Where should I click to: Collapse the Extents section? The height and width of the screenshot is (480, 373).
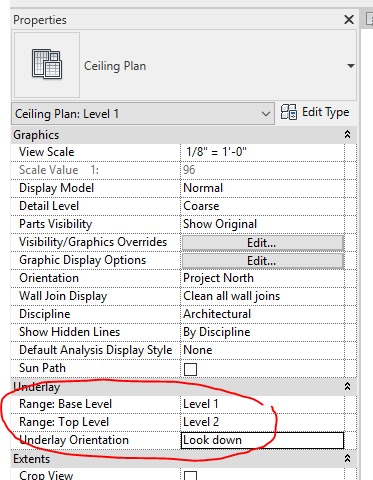coord(347,458)
